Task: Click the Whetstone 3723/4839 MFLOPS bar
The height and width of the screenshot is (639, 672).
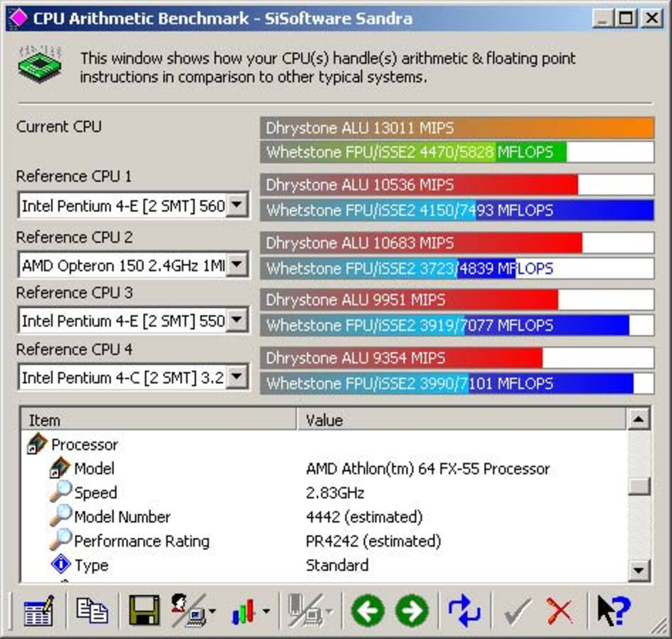Action: (457, 269)
